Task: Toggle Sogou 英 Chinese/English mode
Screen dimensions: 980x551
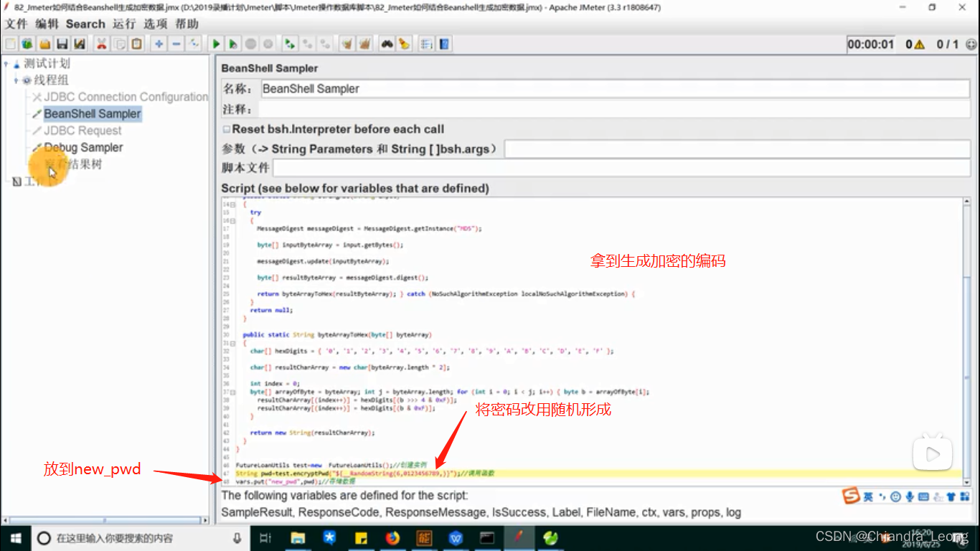Action: pos(868,496)
